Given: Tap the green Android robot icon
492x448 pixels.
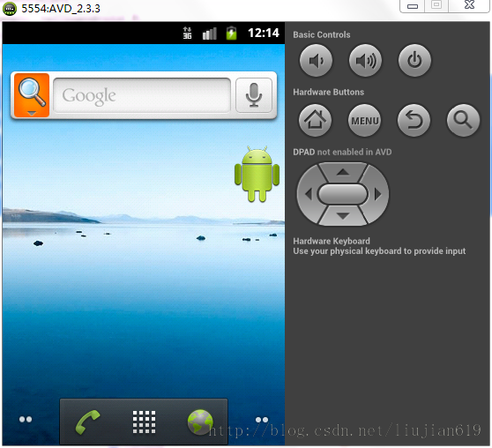Looking at the screenshot, I should [257, 174].
